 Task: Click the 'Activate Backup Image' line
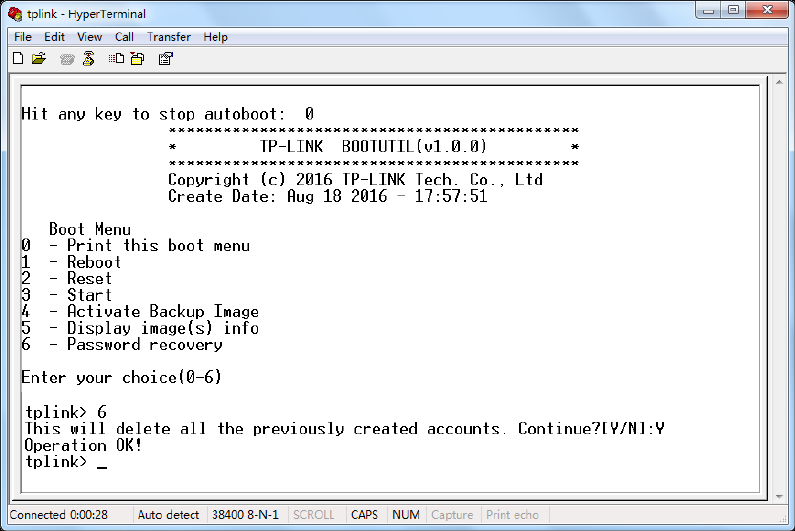pyautogui.click(x=140, y=311)
